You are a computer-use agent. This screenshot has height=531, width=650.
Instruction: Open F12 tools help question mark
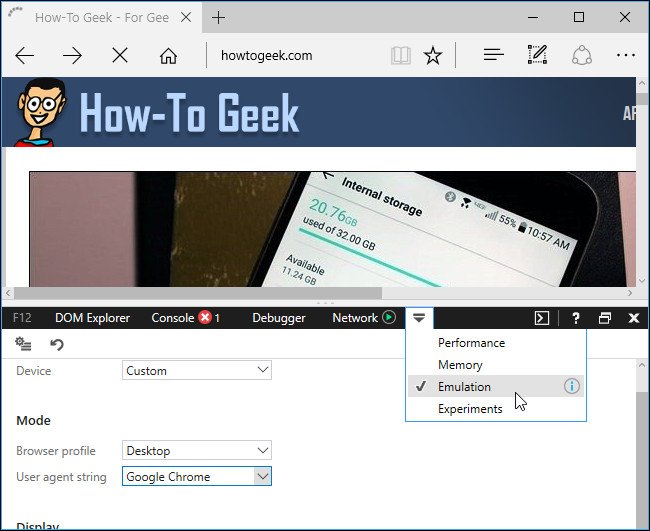(x=575, y=318)
